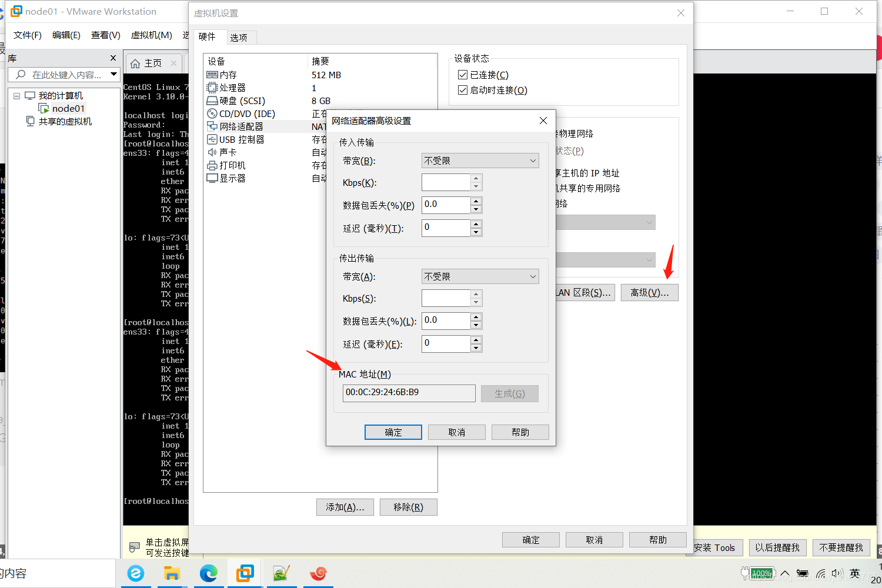The image size is (882, 588).
Task: Select the CD/DVD (IDE) device icon
Action: [212, 113]
